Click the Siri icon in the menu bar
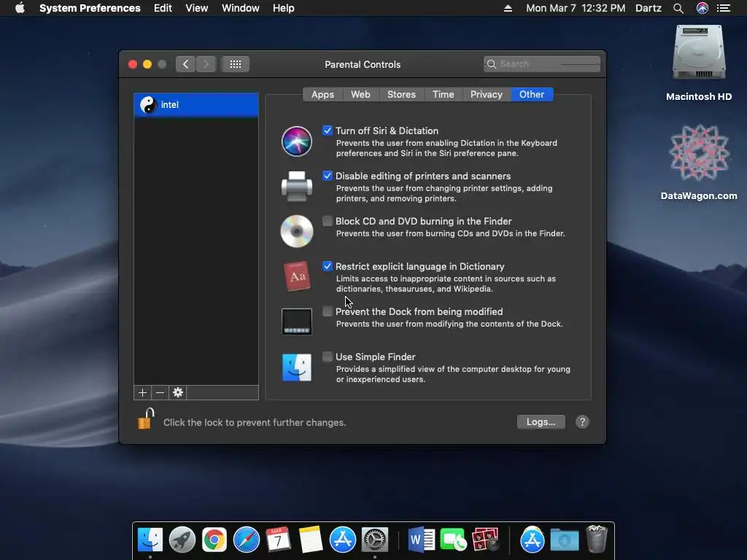The height and width of the screenshot is (560, 747). click(x=703, y=8)
